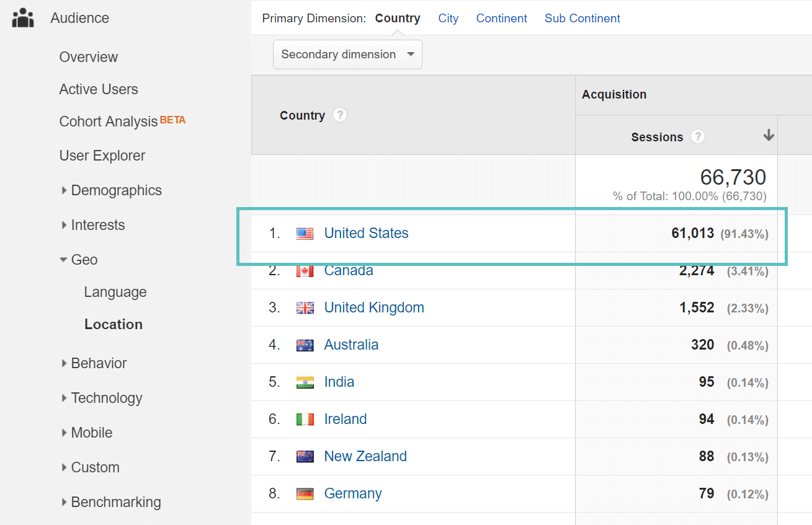The image size is (812, 525).
Task: Open the Sessions metric help tooltip
Action: 697,136
